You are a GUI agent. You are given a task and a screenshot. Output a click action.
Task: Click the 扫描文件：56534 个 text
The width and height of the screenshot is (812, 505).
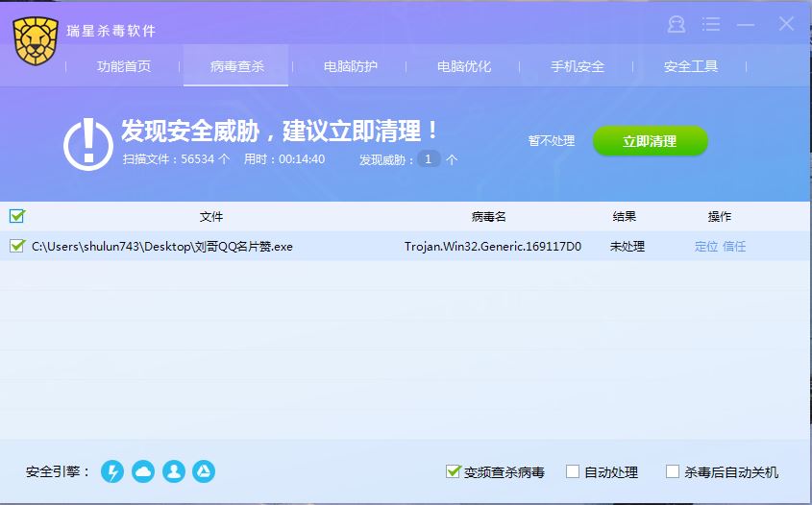click(176, 158)
